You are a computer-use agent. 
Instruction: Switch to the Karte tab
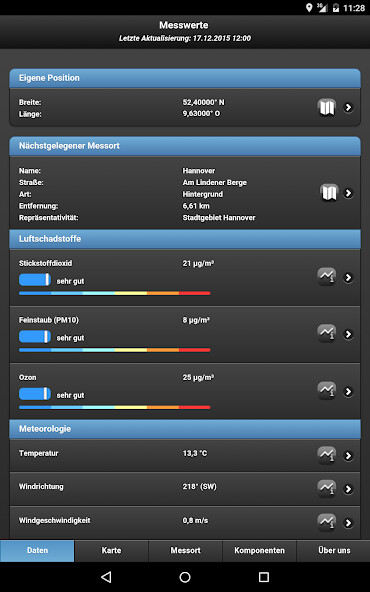pos(111,550)
